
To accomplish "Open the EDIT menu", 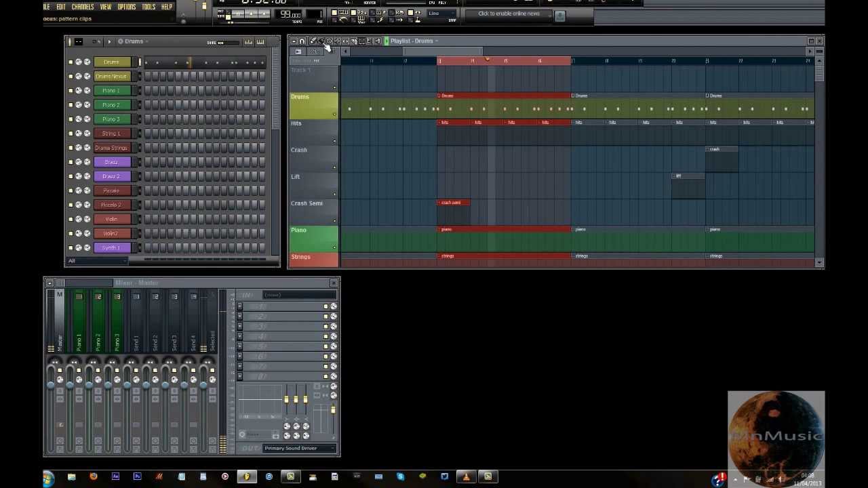I will coord(60,7).
